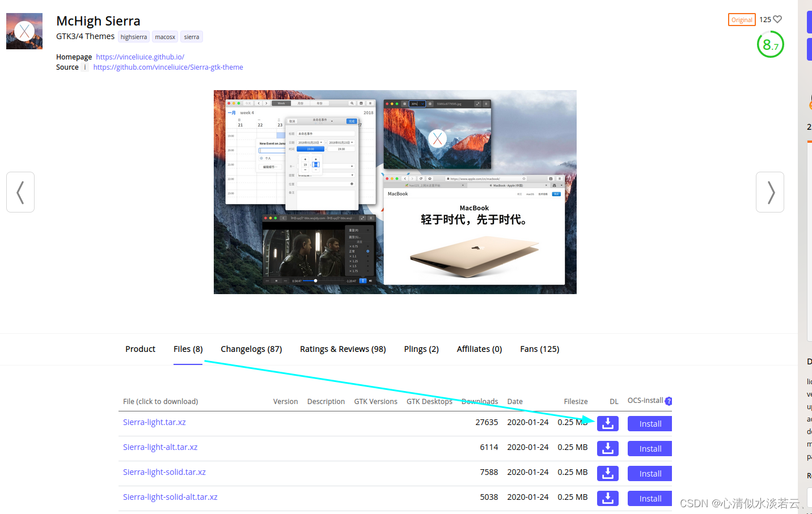Viewport: 812px width, 514px height.
Task: Click the McHigh Sierra title
Action: [x=98, y=21]
